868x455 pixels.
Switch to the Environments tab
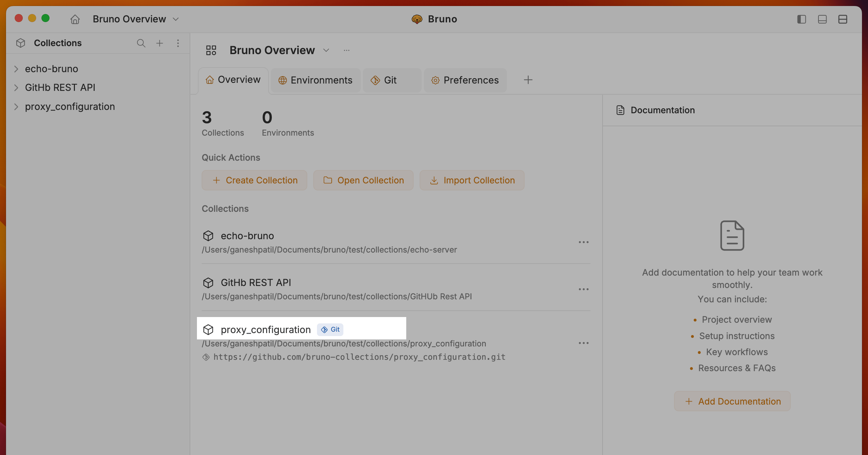tap(315, 80)
